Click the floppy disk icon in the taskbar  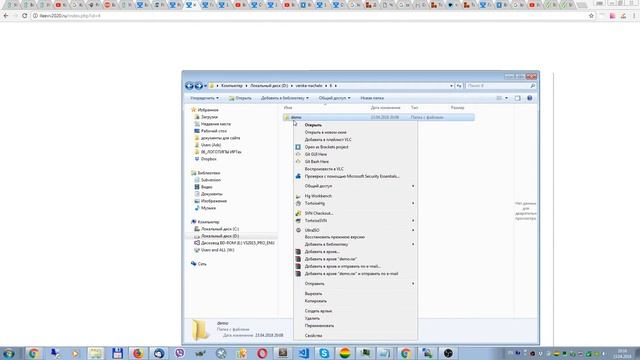pyautogui.click(x=117, y=353)
